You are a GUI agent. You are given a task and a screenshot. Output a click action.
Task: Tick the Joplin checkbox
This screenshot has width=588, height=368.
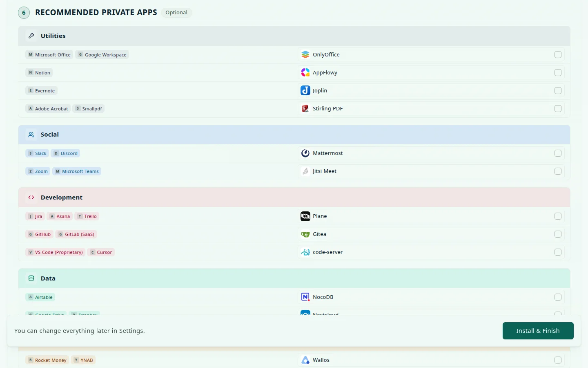pyautogui.click(x=558, y=90)
